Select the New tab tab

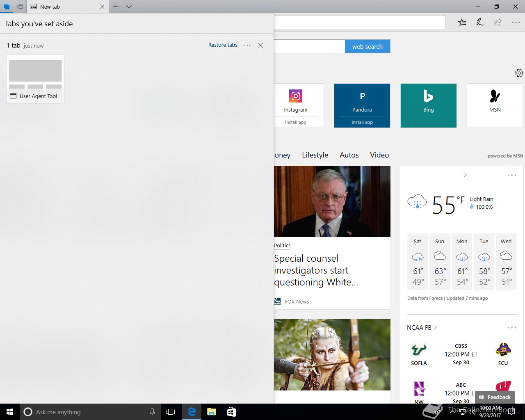click(x=68, y=7)
